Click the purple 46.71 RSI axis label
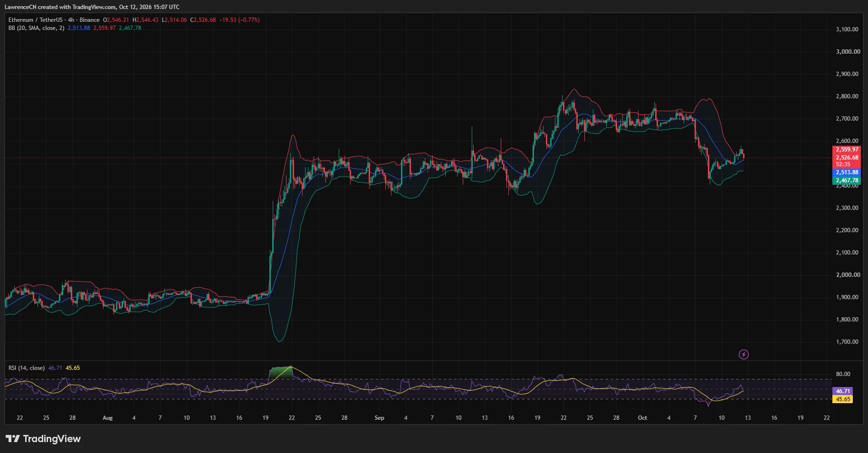The image size is (868, 453). (x=843, y=391)
